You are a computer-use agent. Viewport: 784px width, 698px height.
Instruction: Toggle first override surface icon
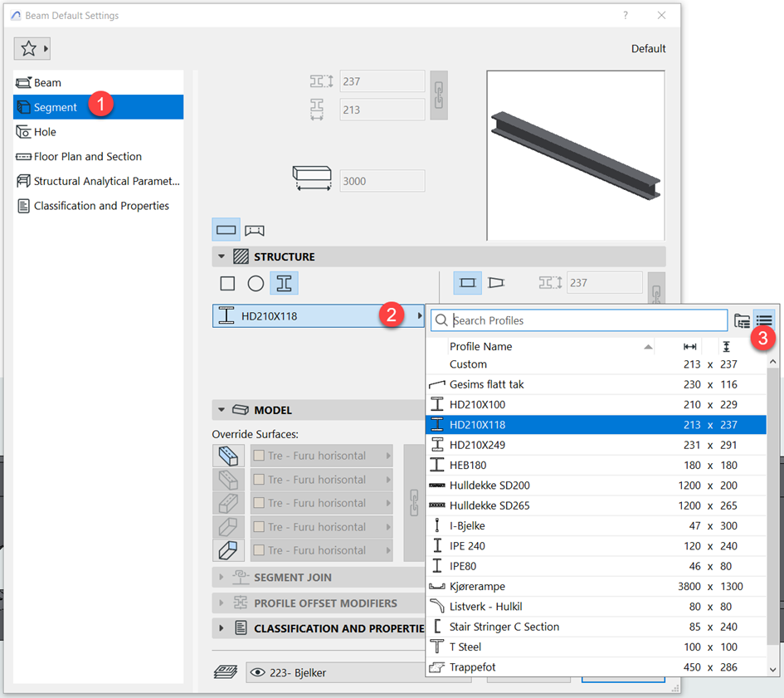(x=228, y=456)
